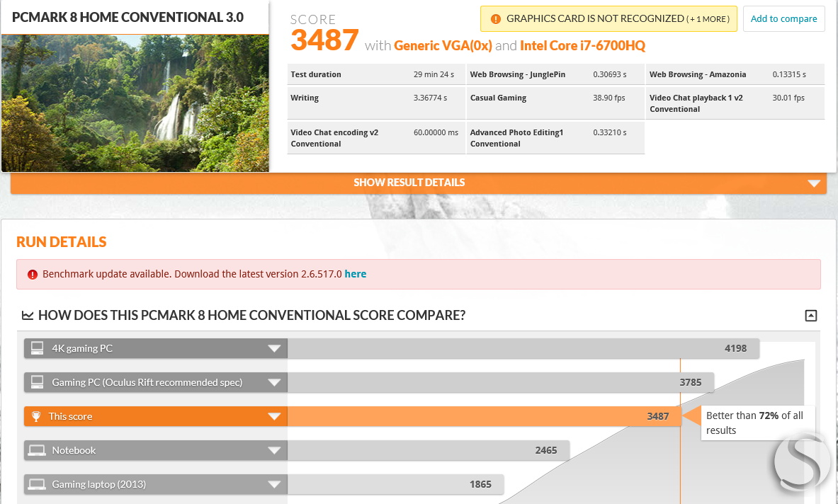Image resolution: width=838 pixels, height=504 pixels.
Task: Click the 2465 score bar for Notebook
Action: click(429, 451)
